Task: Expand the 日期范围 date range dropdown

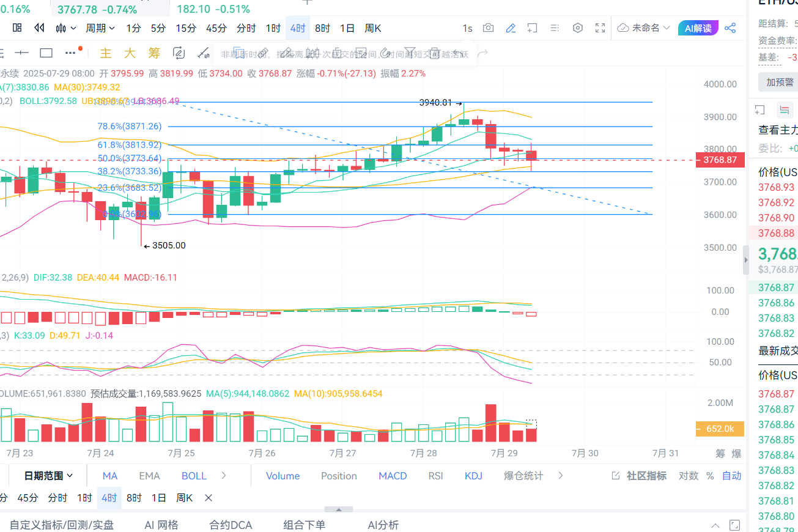Action: [48, 476]
